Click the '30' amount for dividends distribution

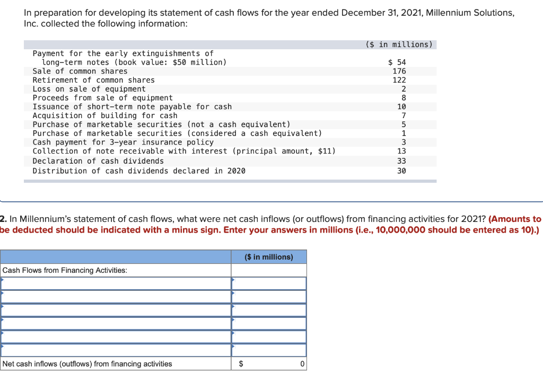click(x=401, y=171)
